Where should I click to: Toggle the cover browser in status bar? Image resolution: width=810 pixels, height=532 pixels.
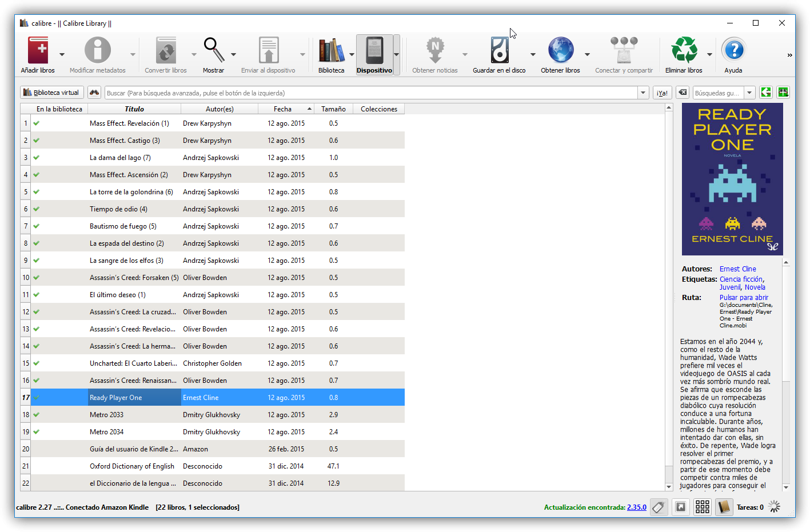681,507
